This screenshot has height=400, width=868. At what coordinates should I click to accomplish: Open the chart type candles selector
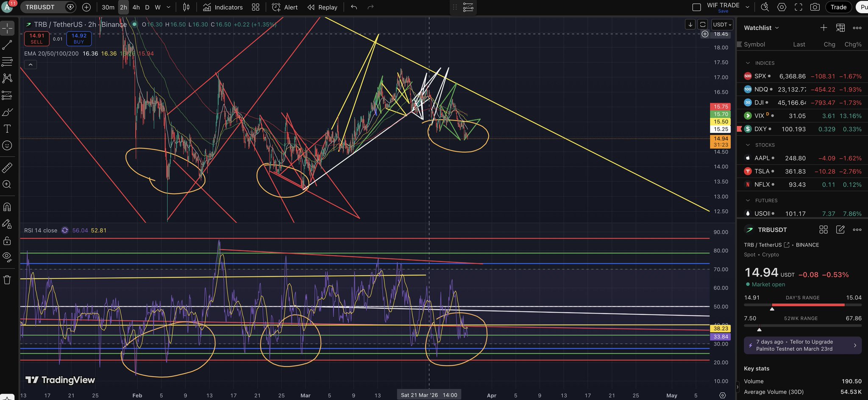click(x=186, y=7)
